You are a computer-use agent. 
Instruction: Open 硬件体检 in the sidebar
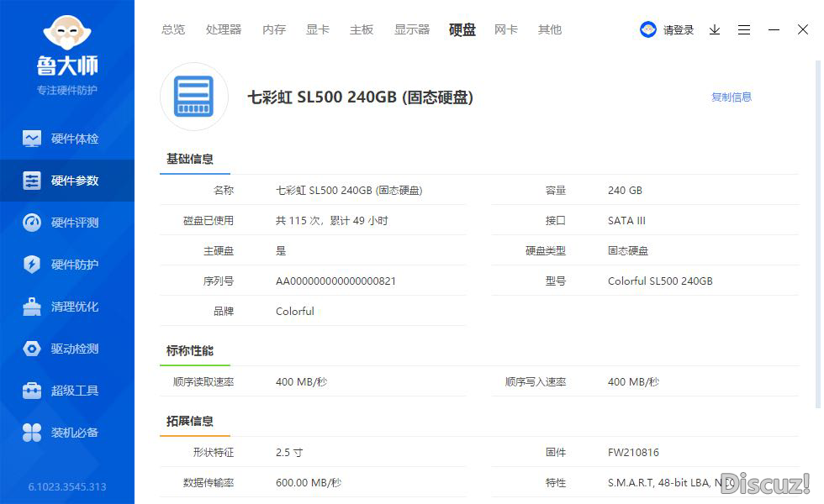[75, 139]
